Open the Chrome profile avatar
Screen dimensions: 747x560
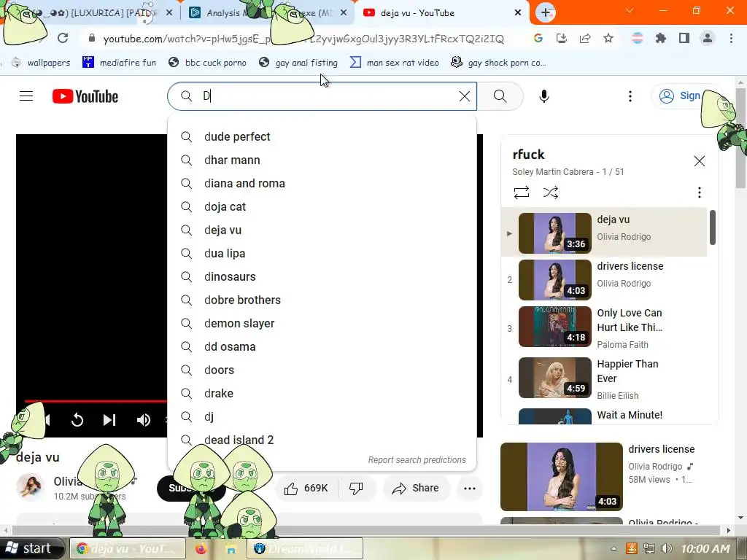[x=708, y=38]
